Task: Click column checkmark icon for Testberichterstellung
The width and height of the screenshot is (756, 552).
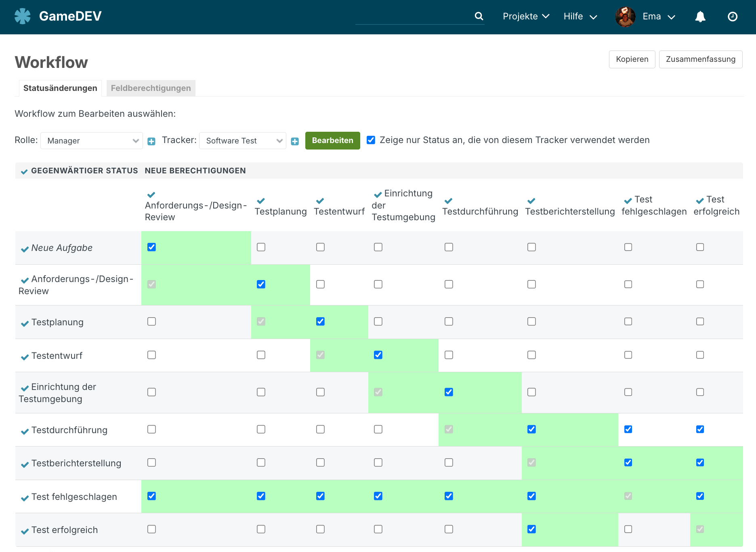Action: [531, 201]
